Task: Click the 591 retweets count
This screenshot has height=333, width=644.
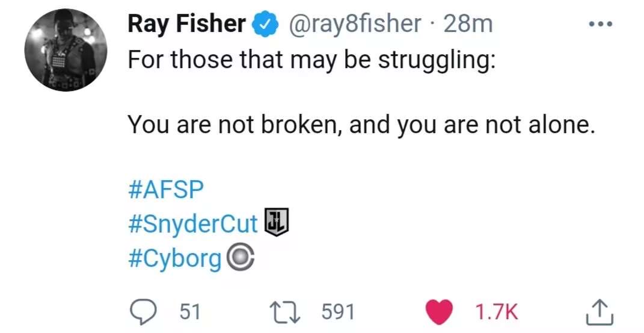Action: coord(339,311)
